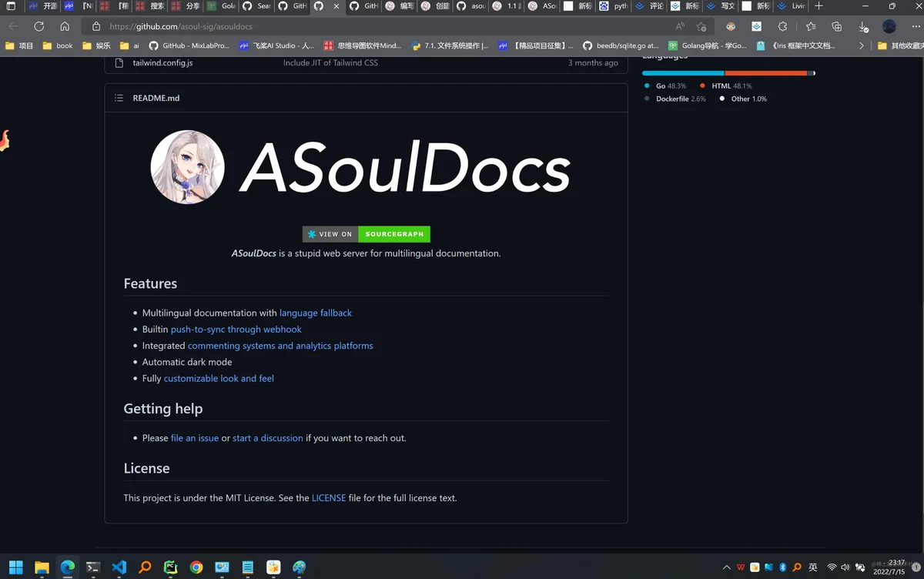Screen dimensions: 924x579
Task: Open the 其他收藏夹 favorites folder
Action: (x=900, y=45)
